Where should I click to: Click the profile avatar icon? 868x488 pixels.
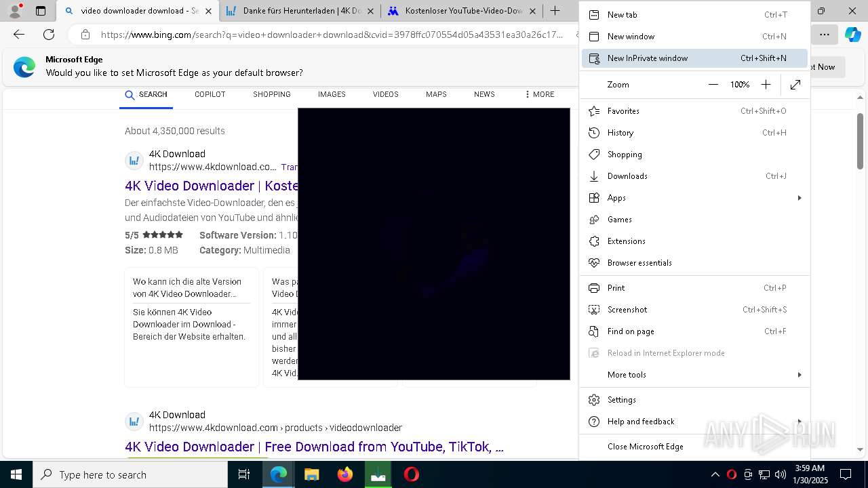(x=15, y=11)
